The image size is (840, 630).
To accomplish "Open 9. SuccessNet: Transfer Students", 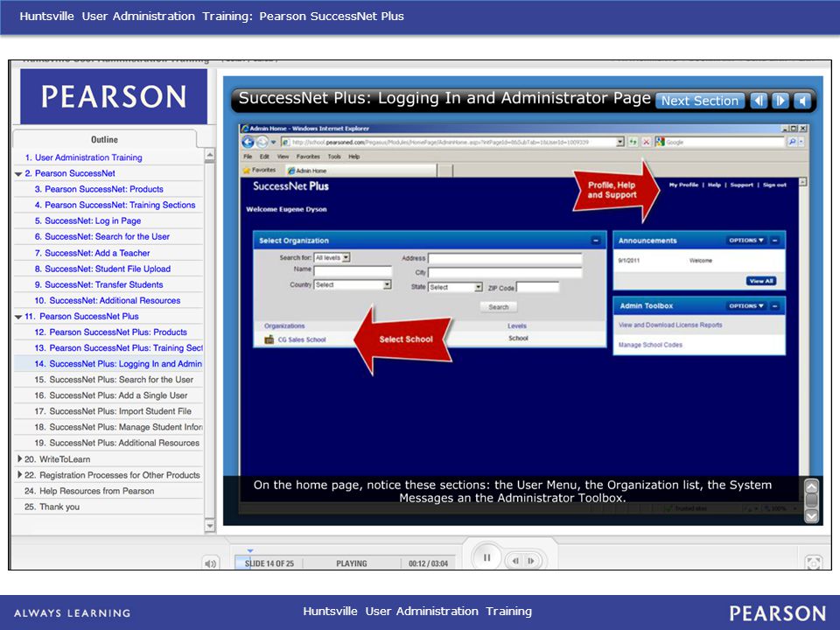I will coord(99,284).
